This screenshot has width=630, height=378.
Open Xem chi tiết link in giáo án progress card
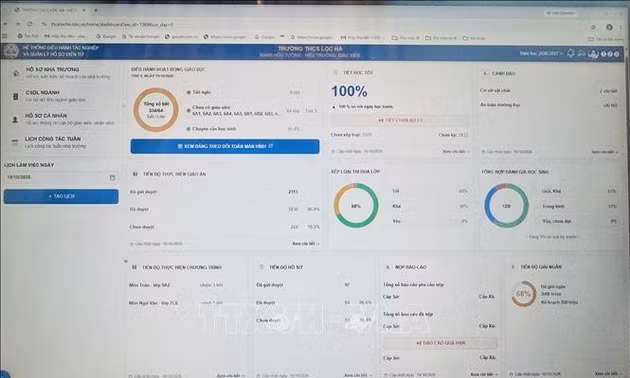coord(306,244)
